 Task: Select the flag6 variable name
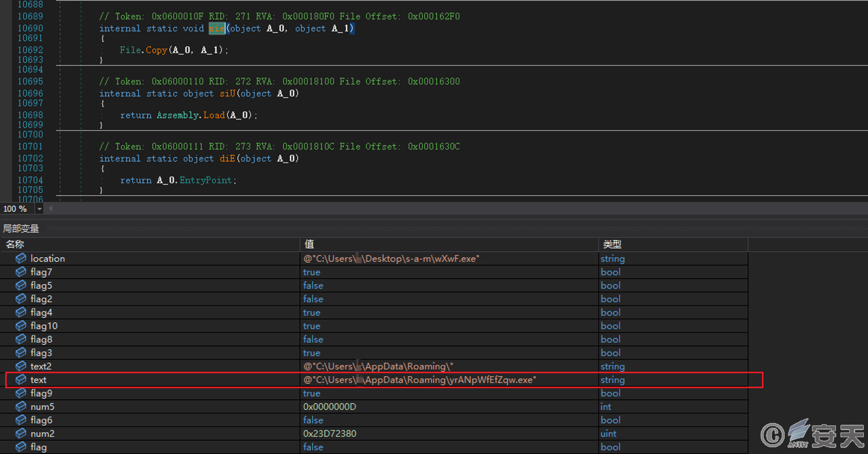point(41,420)
